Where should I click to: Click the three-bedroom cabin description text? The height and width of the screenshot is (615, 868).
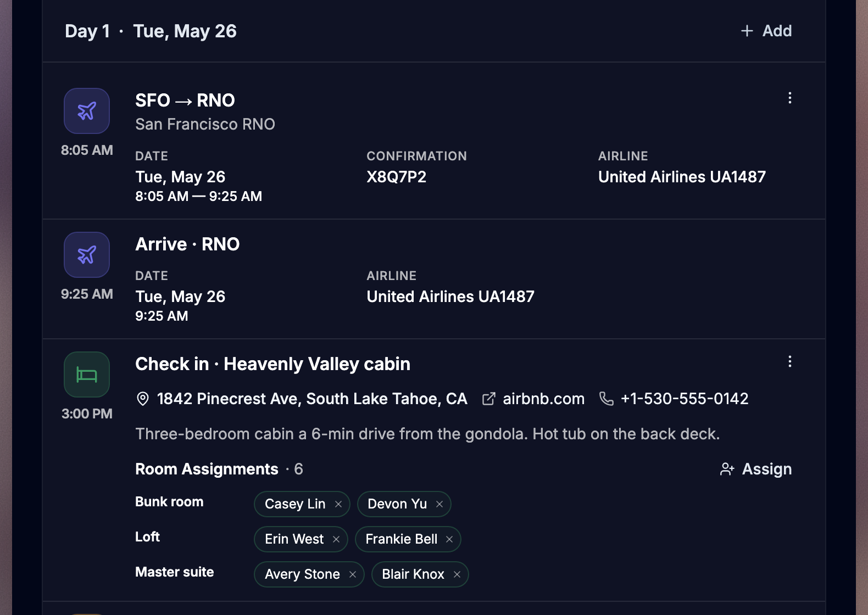pos(427,434)
